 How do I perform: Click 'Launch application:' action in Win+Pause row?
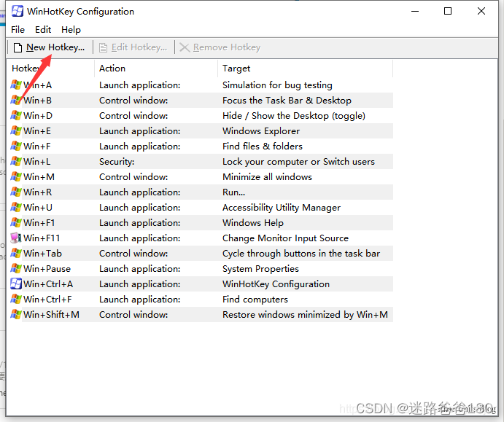pos(140,268)
